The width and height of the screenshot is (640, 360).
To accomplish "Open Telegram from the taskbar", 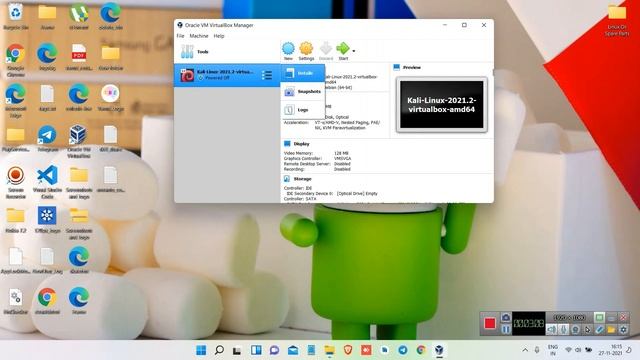I will [x=402, y=350].
